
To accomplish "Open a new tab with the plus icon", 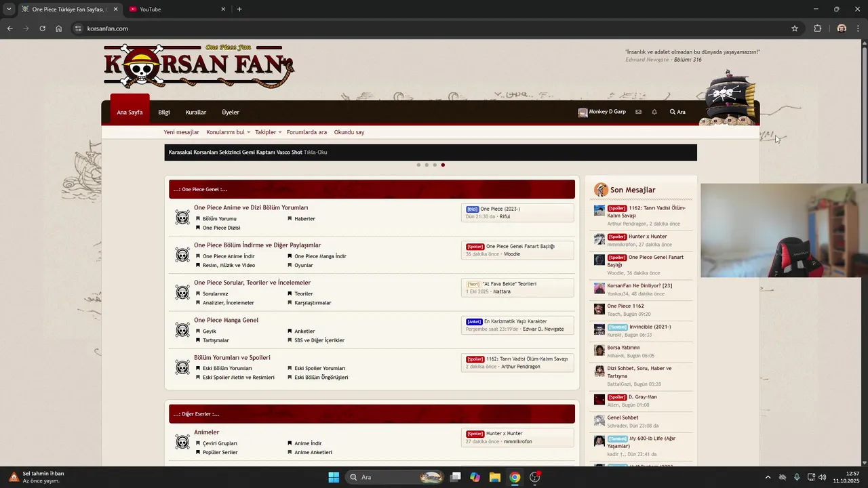I will coord(239,9).
